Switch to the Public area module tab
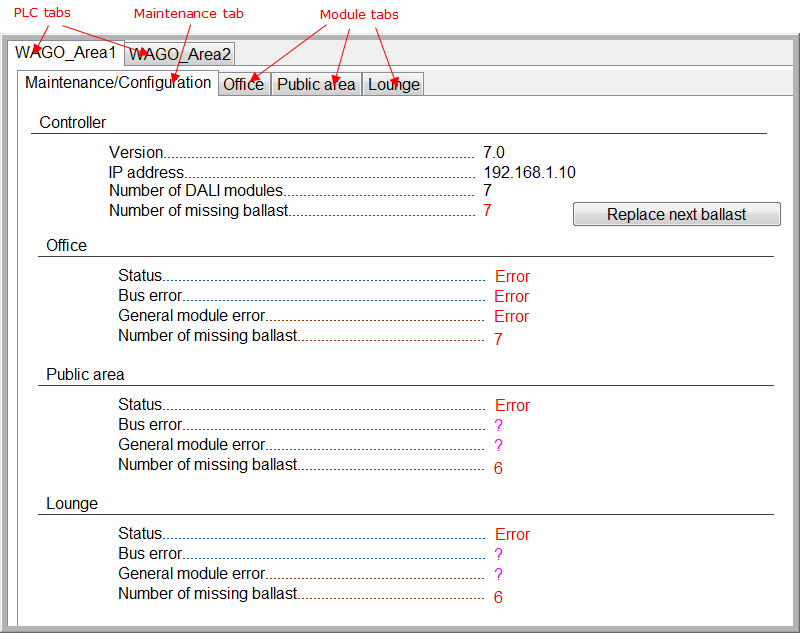The image size is (800, 633). pyautogui.click(x=316, y=84)
